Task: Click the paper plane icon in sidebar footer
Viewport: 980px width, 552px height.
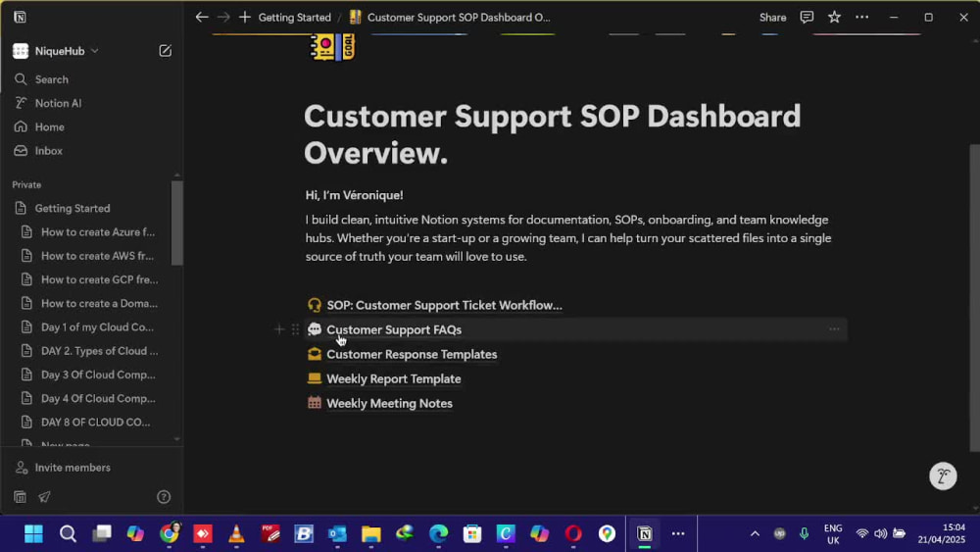Action: [44, 497]
